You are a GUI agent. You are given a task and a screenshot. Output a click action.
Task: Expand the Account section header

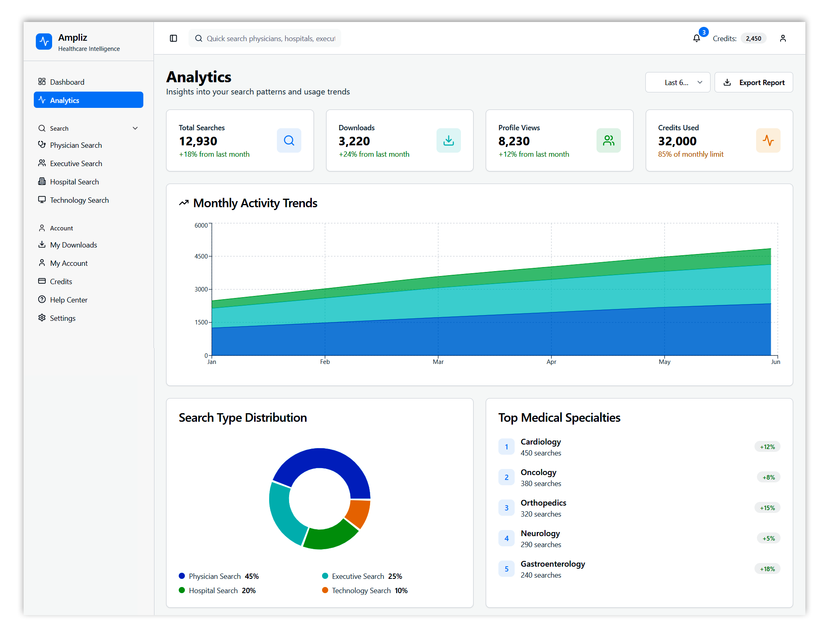click(x=61, y=228)
